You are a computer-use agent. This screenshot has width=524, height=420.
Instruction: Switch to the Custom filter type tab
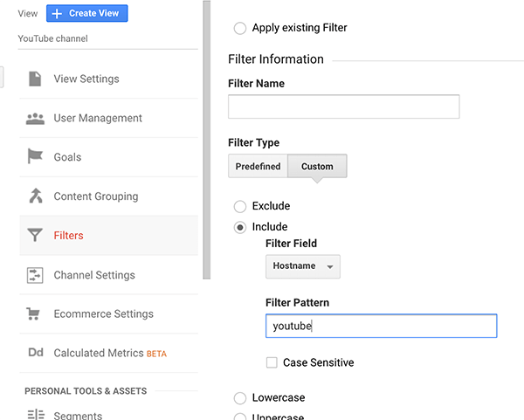pyautogui.click(x=317, y=166)
